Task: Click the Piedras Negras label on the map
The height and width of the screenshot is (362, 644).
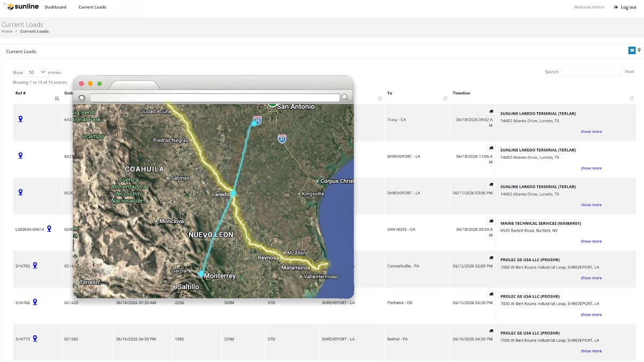Action: coord(171,141)
